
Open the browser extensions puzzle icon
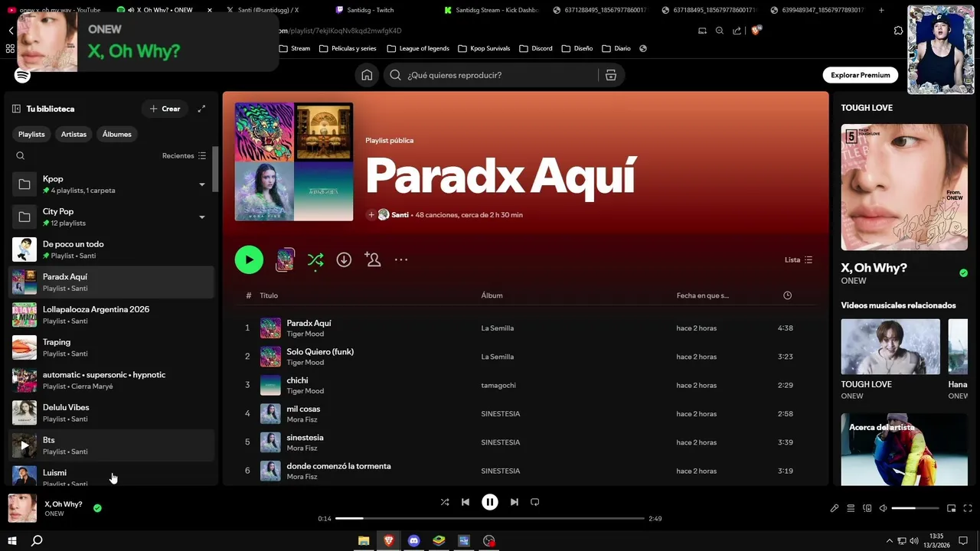898,31
